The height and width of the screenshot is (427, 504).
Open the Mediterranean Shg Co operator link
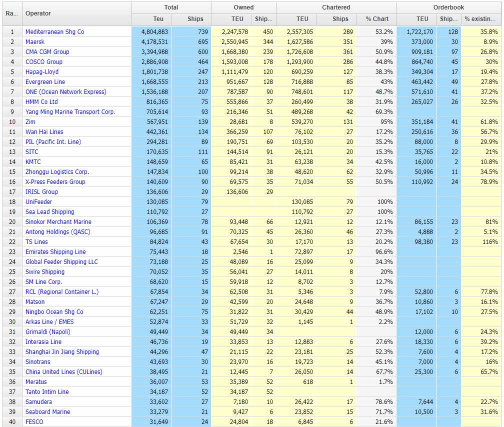point(54,32)
